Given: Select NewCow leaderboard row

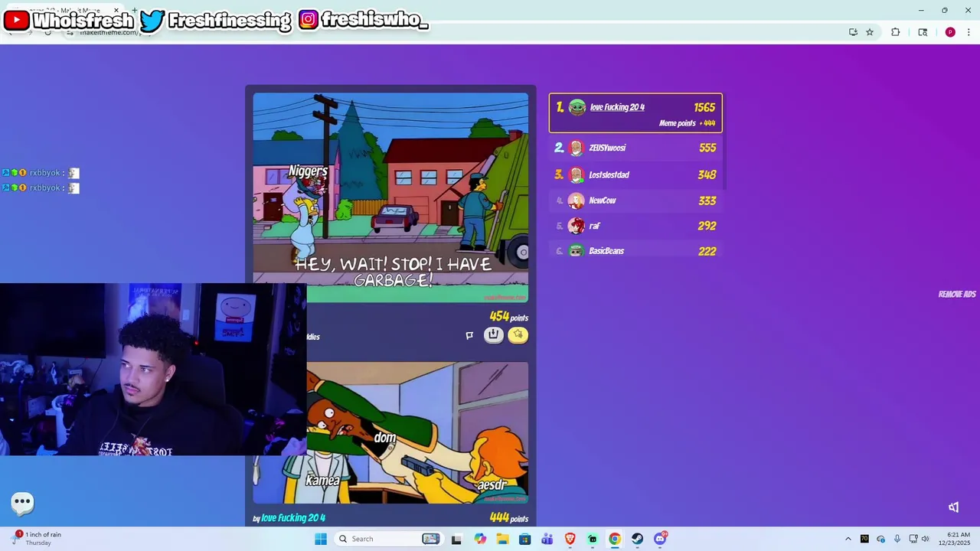Looking at the screenshot, I should [635, 201].
